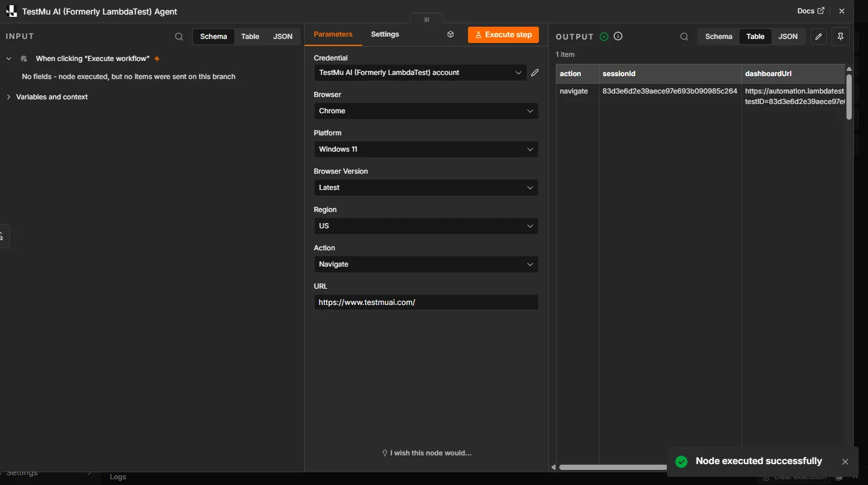Close the node detail panel
Screen dimensions: 868x485
(x=842, y=11)
